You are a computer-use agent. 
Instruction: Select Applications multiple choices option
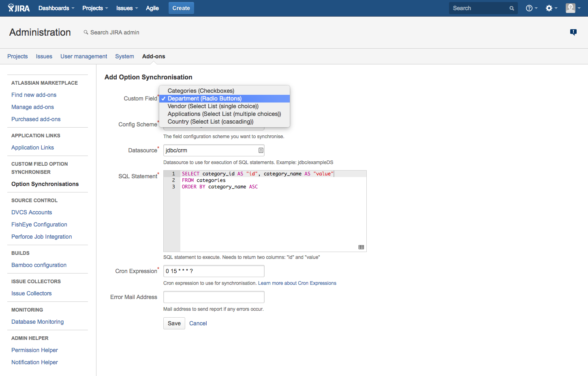224,114
